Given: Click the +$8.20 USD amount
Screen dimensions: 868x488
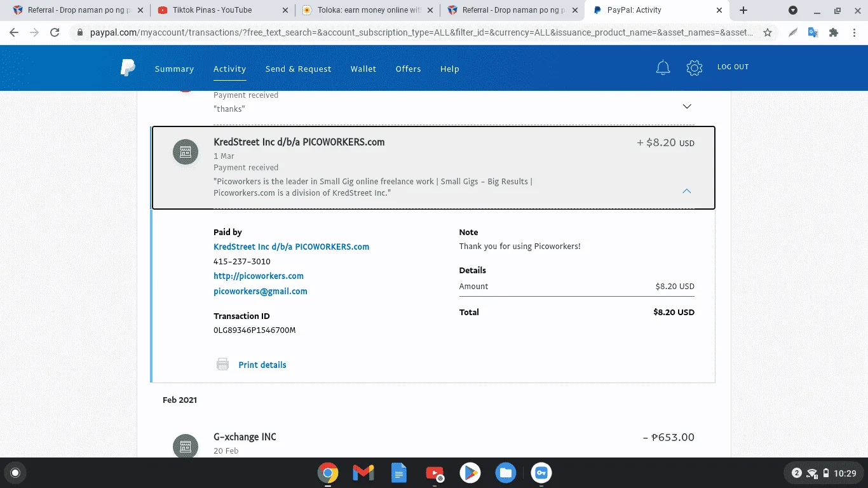Looking at the screenshot, I should (x=665, y=143).
